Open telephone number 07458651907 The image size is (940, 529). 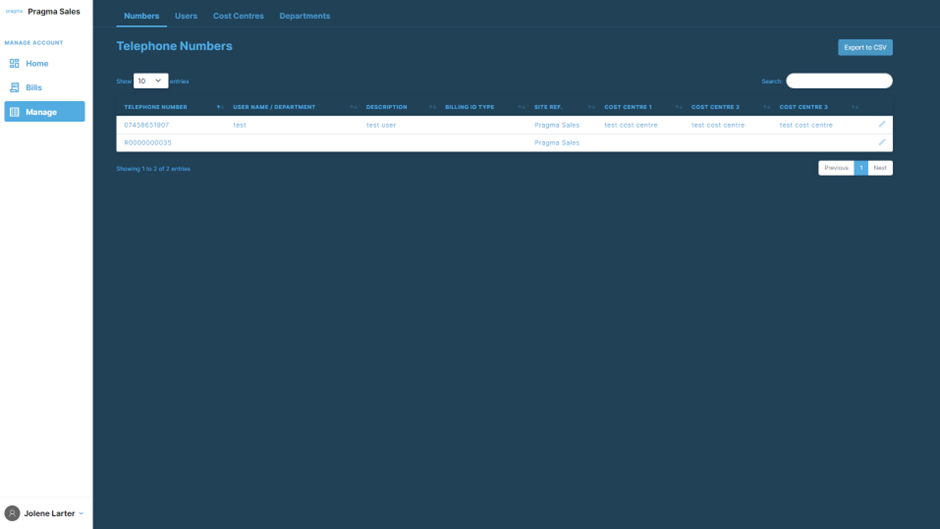pos(146,125)
